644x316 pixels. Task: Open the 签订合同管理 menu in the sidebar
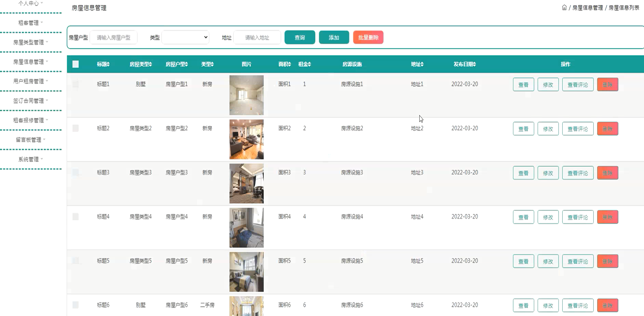coord(31,100)
